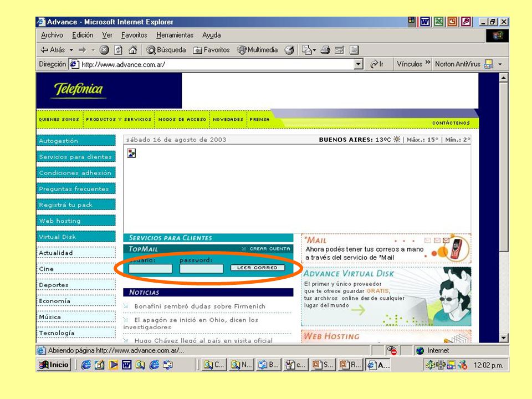Open the Favoritos toolbar pane

211,50
